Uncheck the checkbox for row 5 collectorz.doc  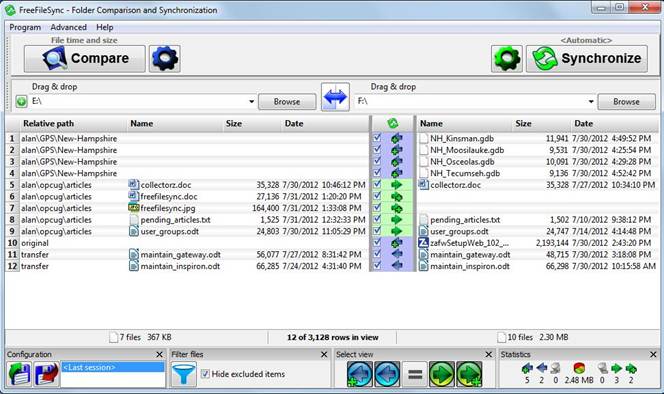pyautogui.click(x=377, y=184)
